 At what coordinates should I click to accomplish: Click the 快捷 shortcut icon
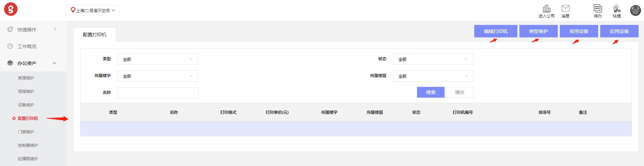pos(616,9)
